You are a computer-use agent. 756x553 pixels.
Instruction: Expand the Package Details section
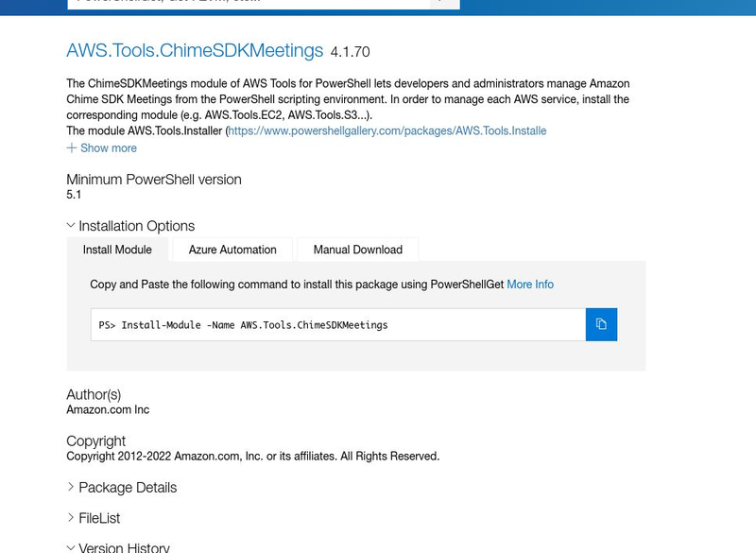click(x=122, y=488)
